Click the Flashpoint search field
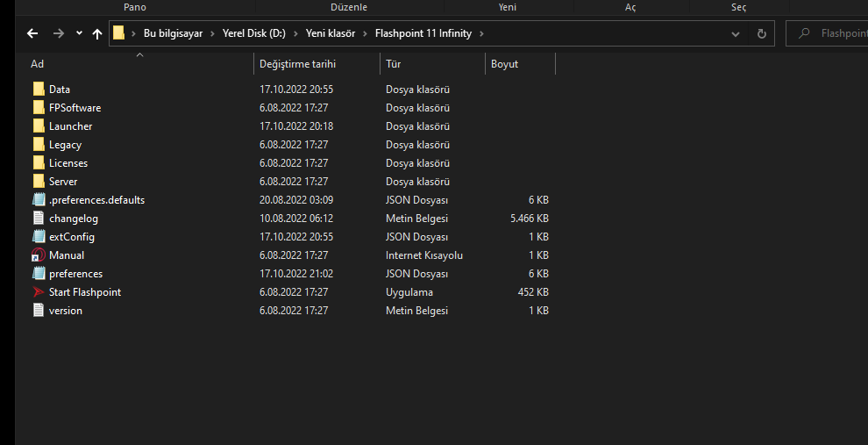868x445 pixels. point(827,33)
